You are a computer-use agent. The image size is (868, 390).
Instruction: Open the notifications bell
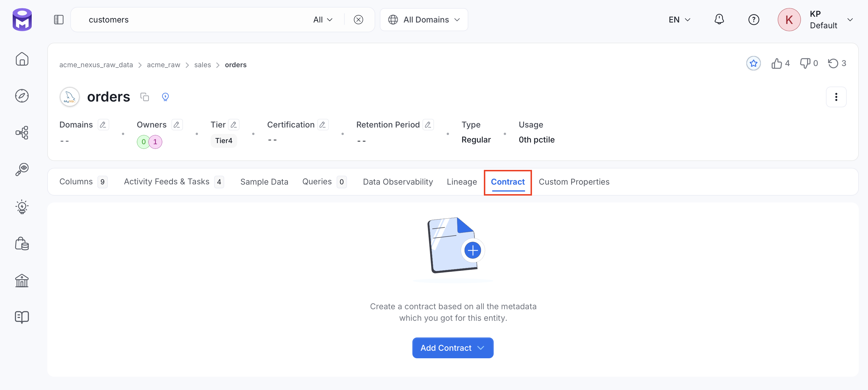coord(719,20)
